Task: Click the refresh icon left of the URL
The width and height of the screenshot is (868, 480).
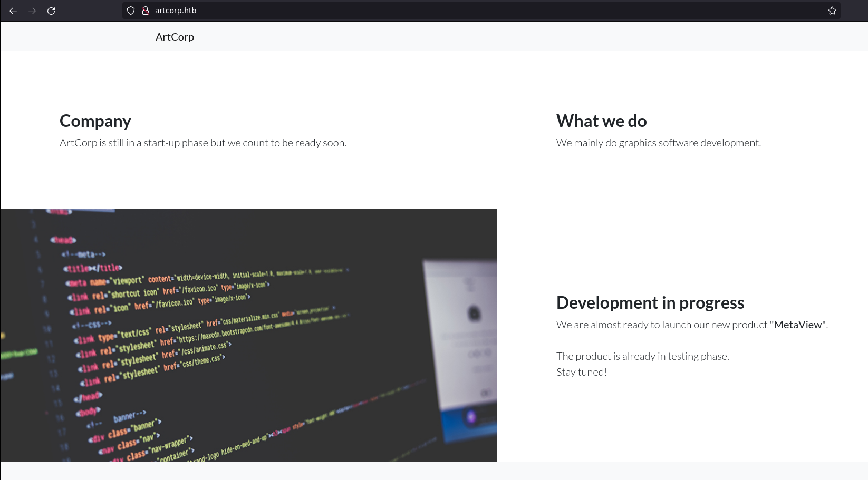Action: pyautogui.click(x=52, y=11)
